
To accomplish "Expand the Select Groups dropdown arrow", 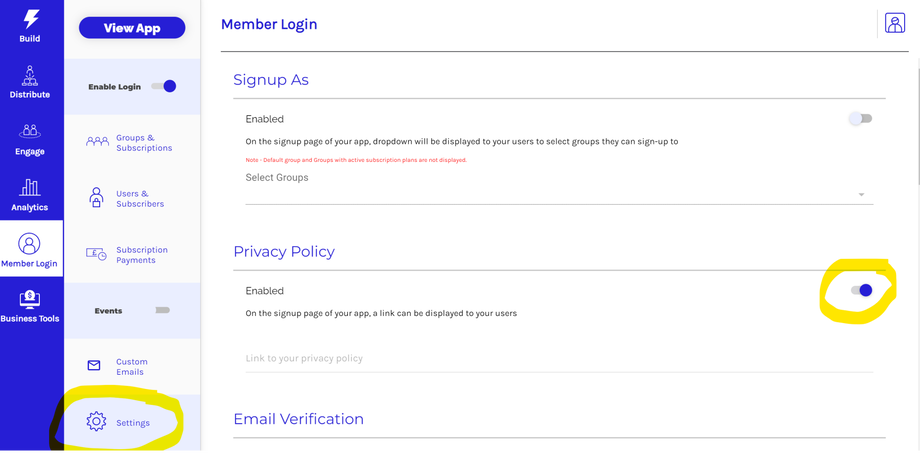I will [x=861, y=195].
